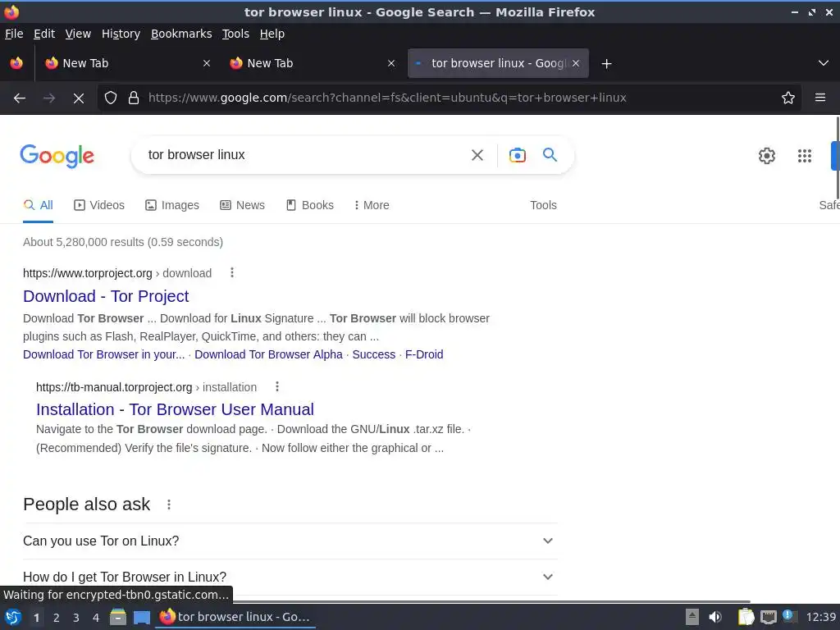The width and height of the screenshot is (840, 630).
Task: Close the tor browser linux tab
Action: pyautogui.click(x=576, y=63)
